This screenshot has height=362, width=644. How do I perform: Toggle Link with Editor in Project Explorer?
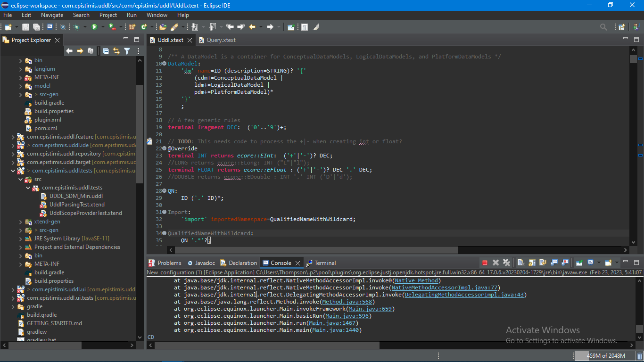tap(116, 51)
